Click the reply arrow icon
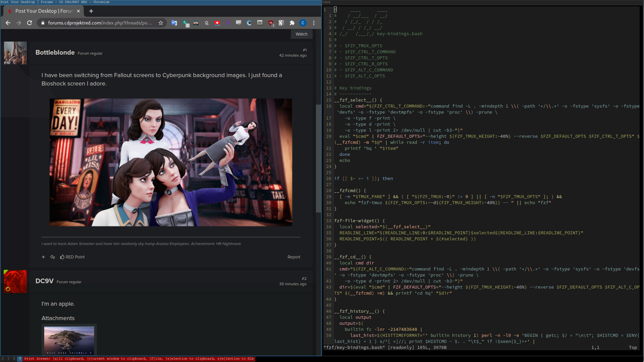The height and width of the screenshot is (362, 644). [x=53, y=257]
